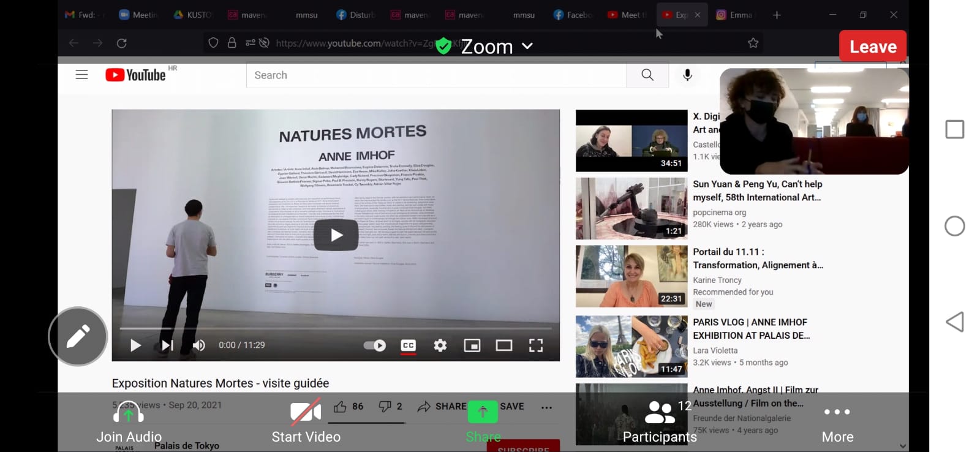The height and width of the screenshot is (452, 980).
Task: Play video using the large center play button
Action: click(336, 235)
